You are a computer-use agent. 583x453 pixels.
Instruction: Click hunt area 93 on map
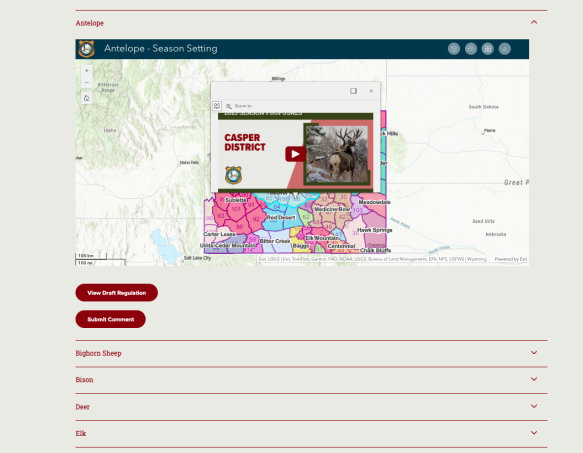tap(221, 216)
